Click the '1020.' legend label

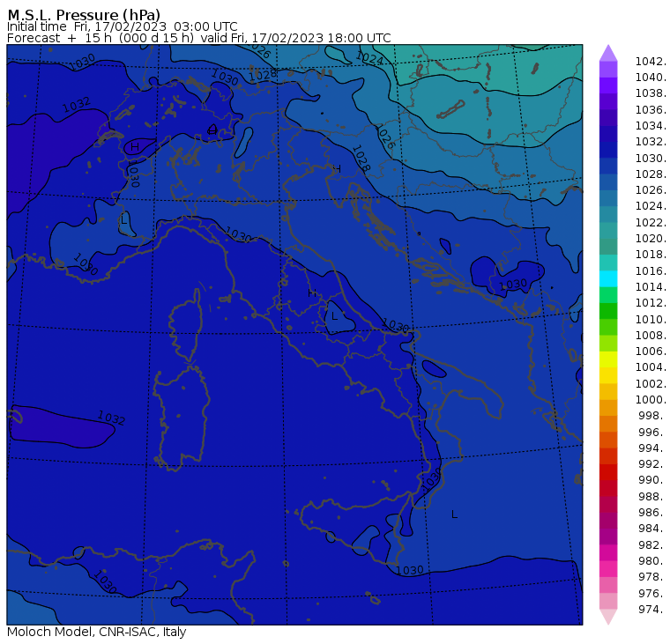[x=651, y=238]
